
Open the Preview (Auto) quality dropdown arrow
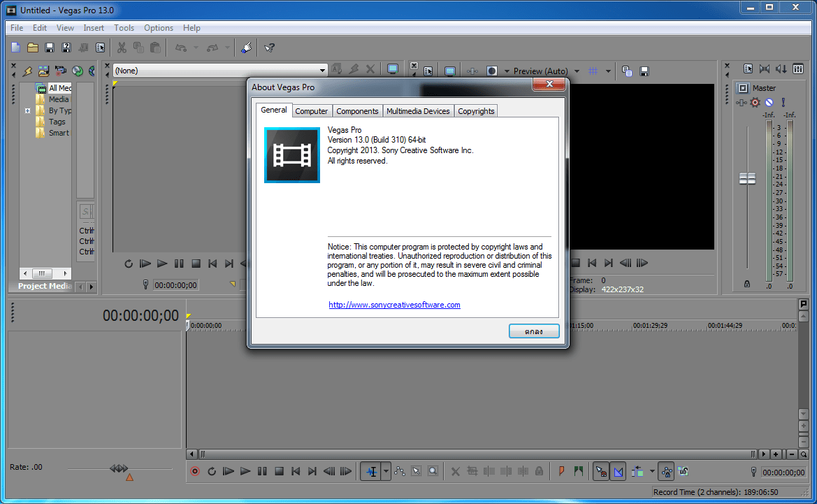point(577,71)
